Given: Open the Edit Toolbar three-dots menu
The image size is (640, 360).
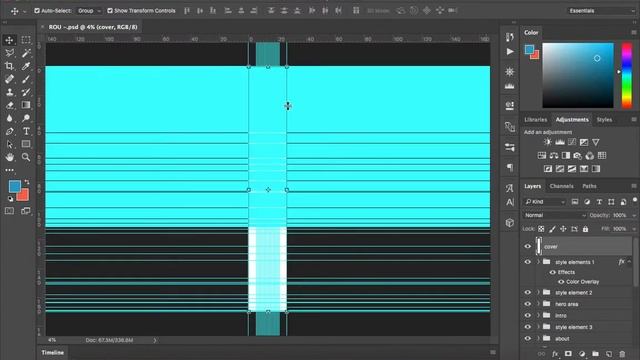Looking at the screenshot, I should click(9, 170).
